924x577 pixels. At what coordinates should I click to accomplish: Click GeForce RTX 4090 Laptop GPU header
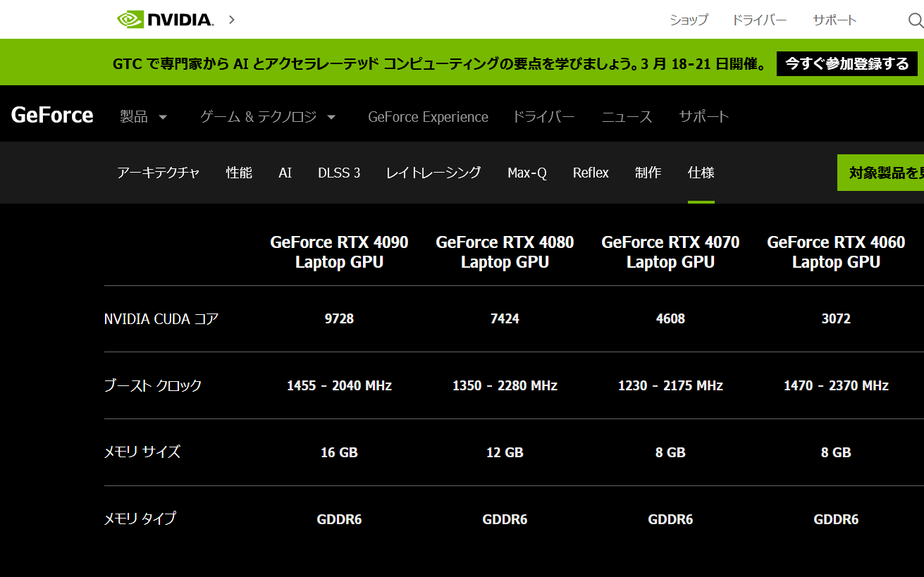[x=339, y=252]
